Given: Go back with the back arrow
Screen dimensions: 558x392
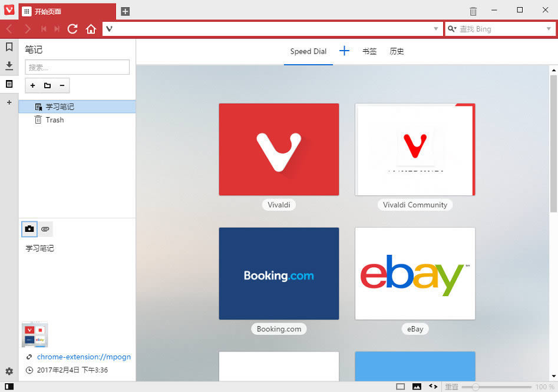Looking at the screenshot, I should [9, 29].
